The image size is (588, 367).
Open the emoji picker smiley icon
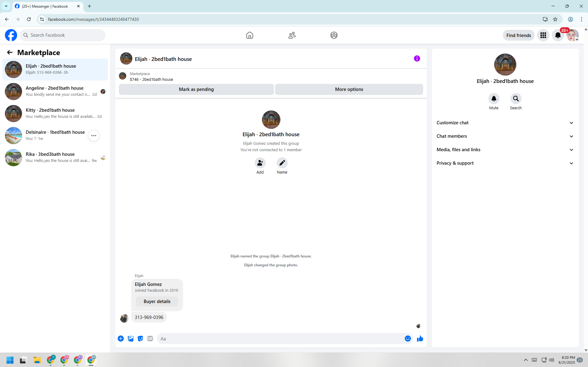click(x=408, y=339)
